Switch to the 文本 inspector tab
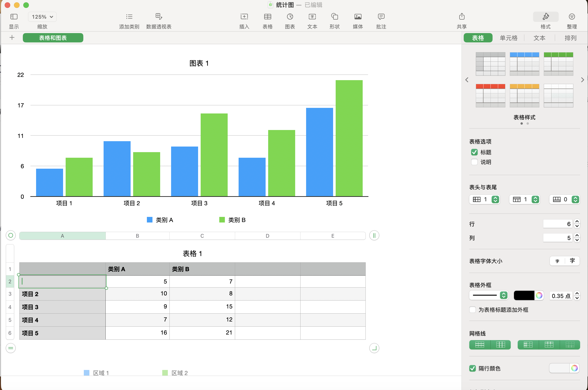Viewport: 588px width, 390px height. click(539, 38)
